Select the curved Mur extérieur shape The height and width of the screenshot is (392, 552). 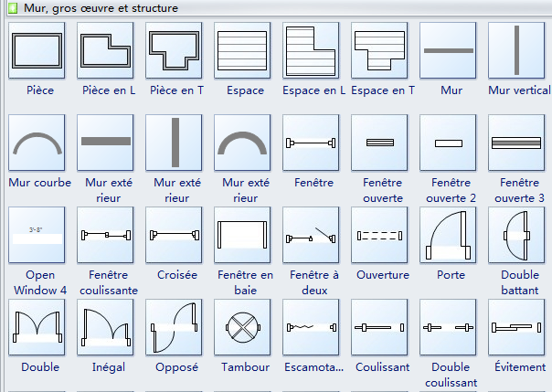click(242, 143)
